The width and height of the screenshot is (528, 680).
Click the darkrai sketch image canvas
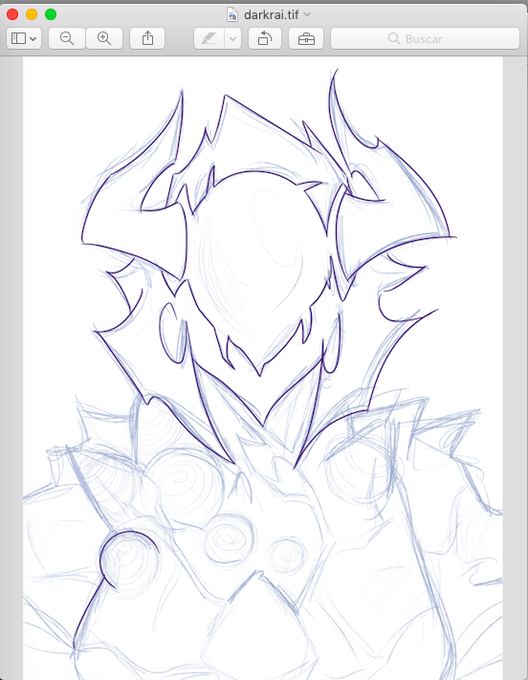pos(263,369)
